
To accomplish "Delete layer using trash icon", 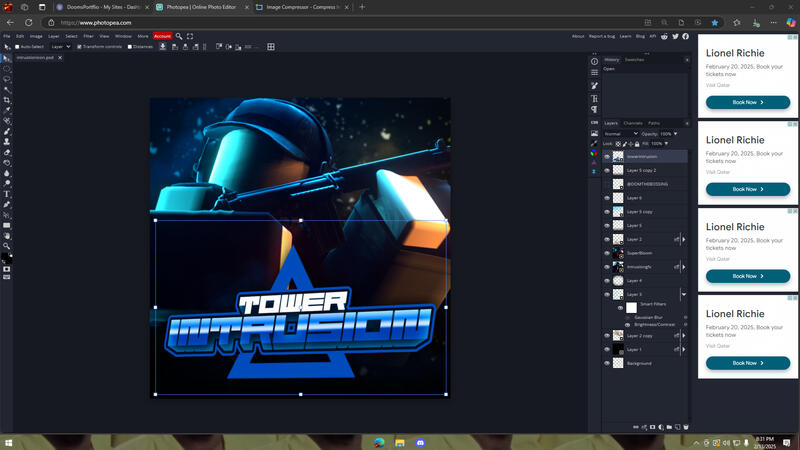I will click(x=686, y=427).
